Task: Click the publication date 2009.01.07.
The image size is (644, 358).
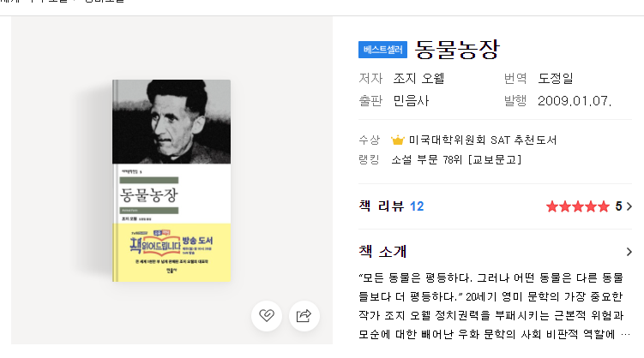Action: coord(575,101)
